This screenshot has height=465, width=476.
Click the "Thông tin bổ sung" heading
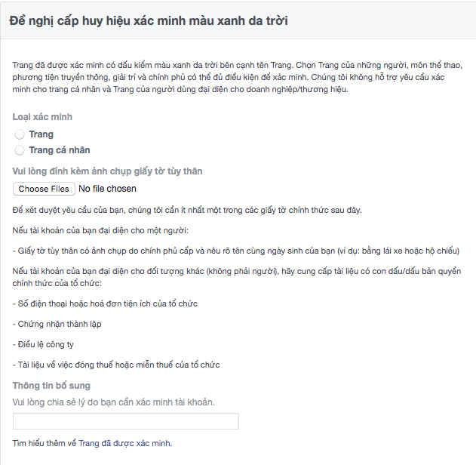[51, 386]
